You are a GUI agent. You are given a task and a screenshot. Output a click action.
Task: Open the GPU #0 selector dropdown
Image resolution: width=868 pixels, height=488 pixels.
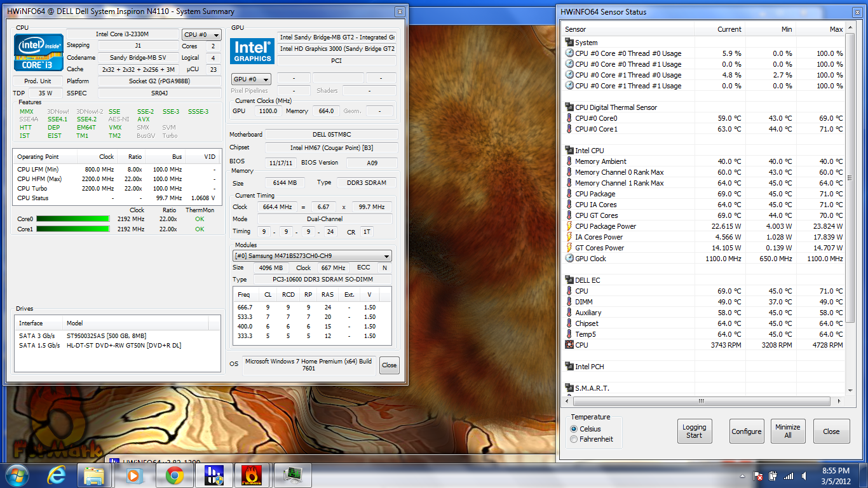pyautogui.click(x=251, y=79)
